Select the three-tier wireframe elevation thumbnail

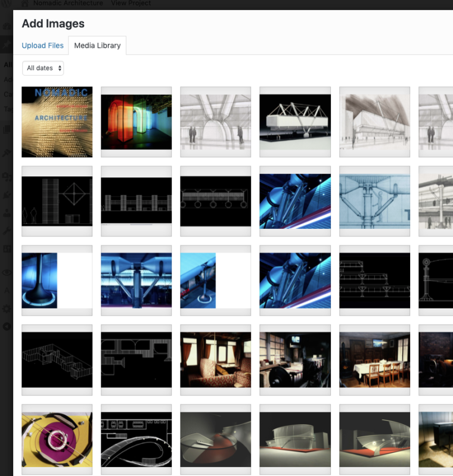tap(374, 281)
